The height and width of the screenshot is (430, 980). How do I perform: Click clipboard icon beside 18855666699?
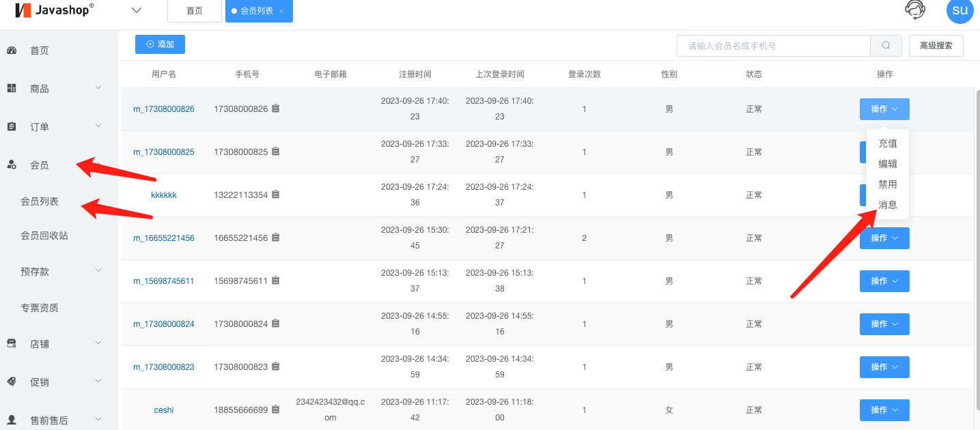tap(275, 410)
